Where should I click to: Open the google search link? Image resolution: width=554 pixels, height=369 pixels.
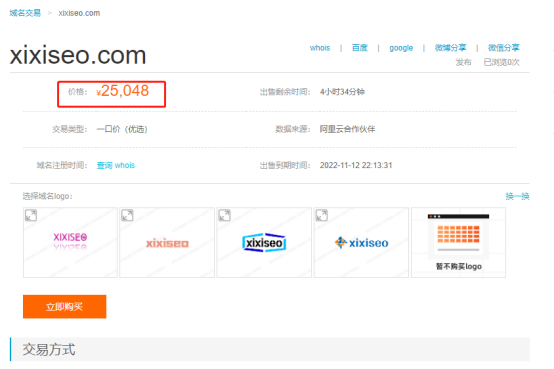click(401, 48)
